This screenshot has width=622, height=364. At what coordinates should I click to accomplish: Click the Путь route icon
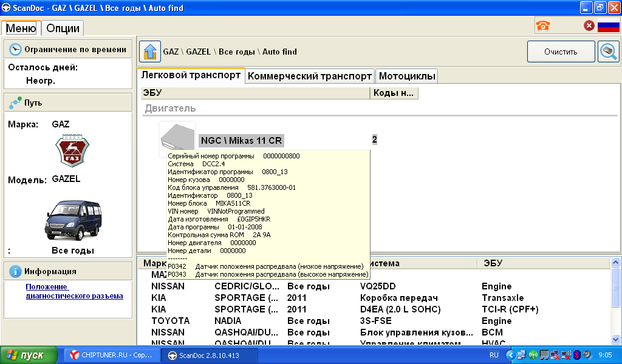pyautogui.click(x=15, y=103)
